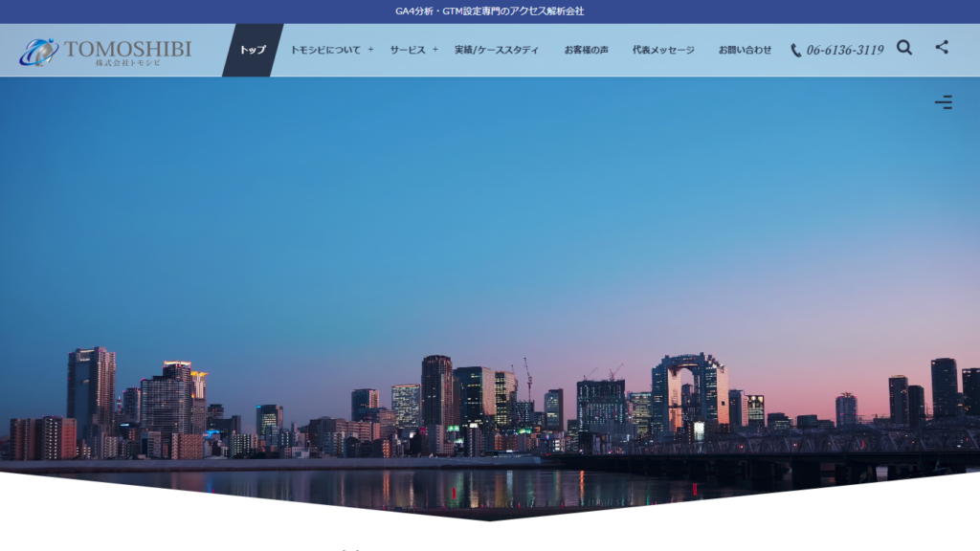Expand the plus next to トモシビについて
The width and height of the screenshot is (980, 551).
tap(370, 50)
